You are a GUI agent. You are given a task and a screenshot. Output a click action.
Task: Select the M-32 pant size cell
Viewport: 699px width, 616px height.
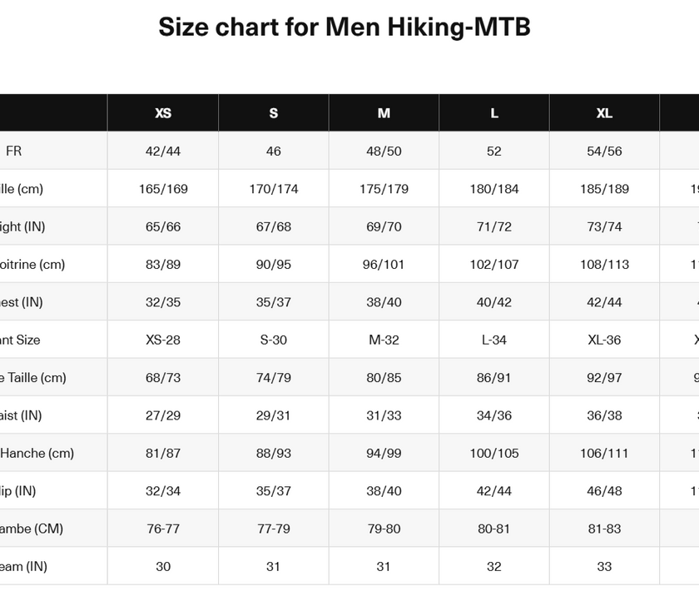click(384, 340)
